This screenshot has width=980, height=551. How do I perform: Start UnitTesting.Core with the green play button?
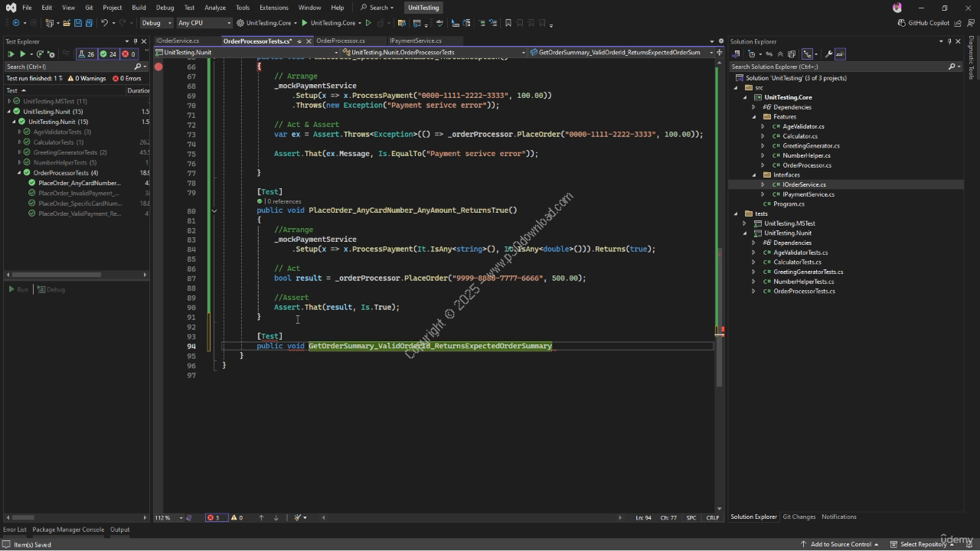point(305,23)
